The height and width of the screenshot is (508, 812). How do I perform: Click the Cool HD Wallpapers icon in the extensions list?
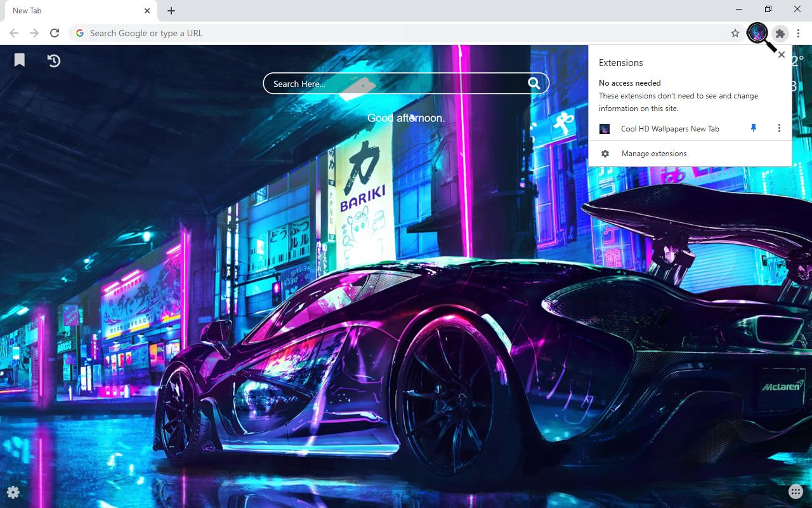click(605, 129)
